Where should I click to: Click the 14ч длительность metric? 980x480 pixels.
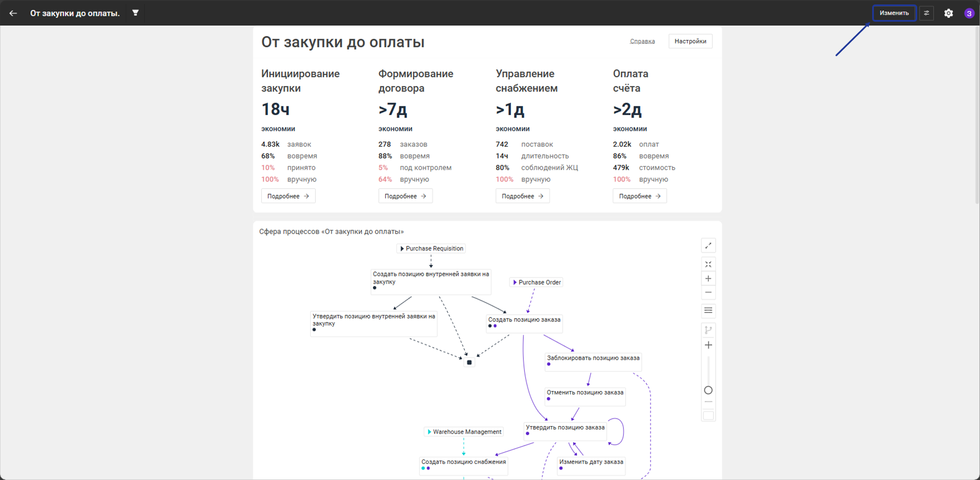click(x=533, y=156)
